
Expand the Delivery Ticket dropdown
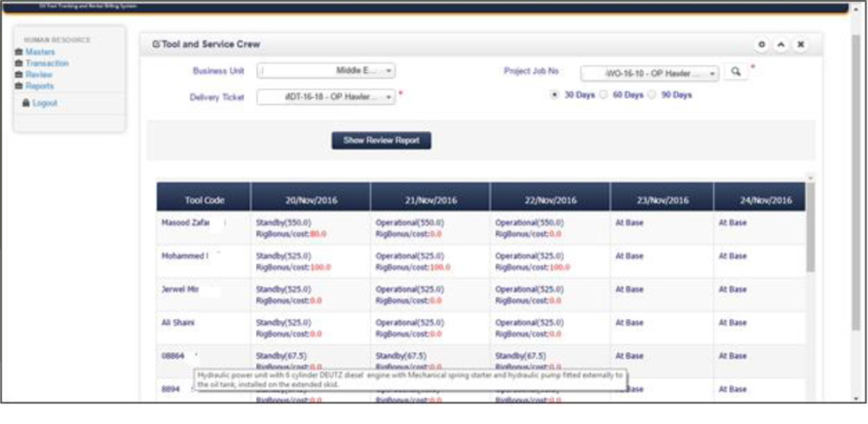pyautogui.click(x=326, y=97)
